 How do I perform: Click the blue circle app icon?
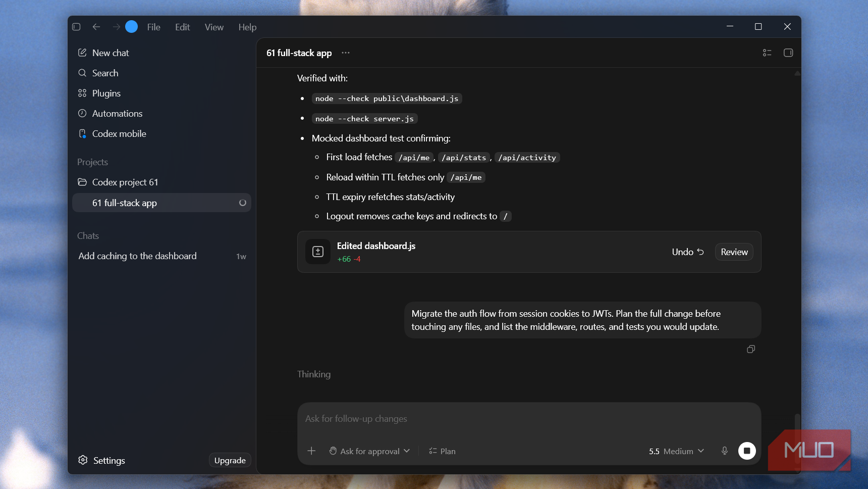pos(131,27)
